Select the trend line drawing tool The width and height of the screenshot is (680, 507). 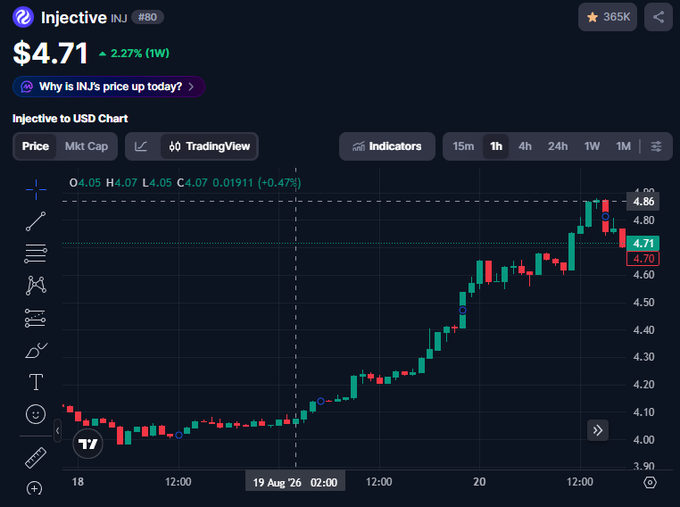click(36, 221)
